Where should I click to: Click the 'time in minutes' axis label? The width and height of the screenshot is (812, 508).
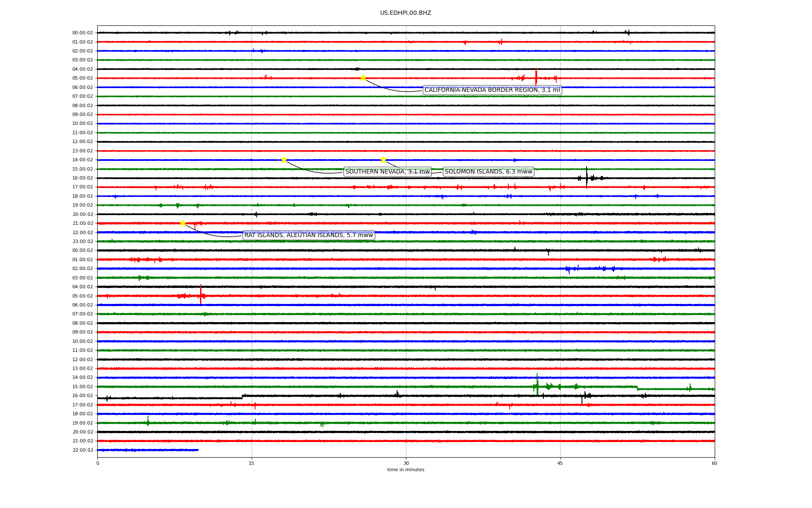pos(406,469)
